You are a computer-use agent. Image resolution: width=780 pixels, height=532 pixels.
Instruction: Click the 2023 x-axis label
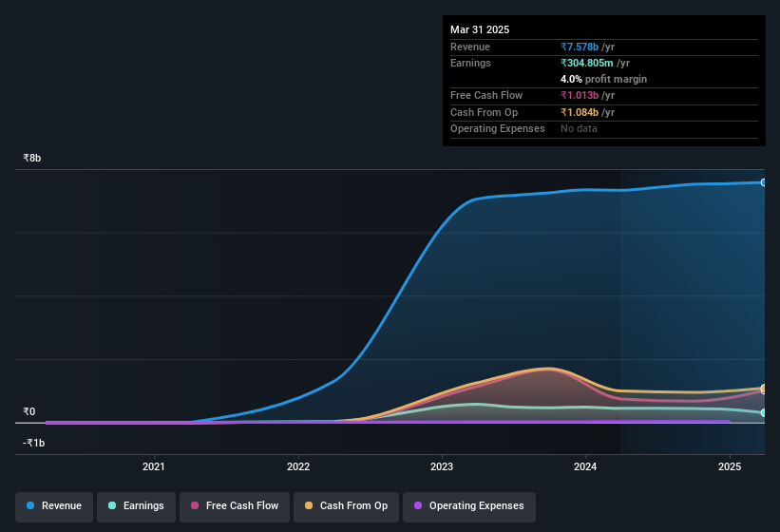tap(442, 466)
